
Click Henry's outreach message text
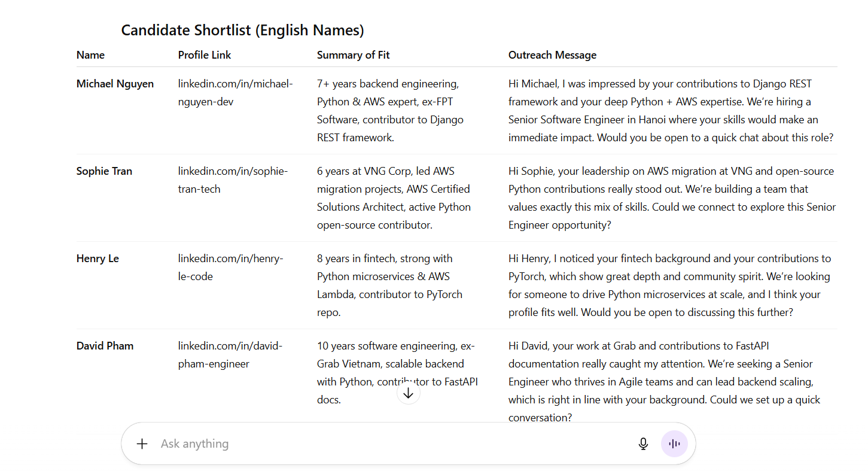click(x=669, y=285)
